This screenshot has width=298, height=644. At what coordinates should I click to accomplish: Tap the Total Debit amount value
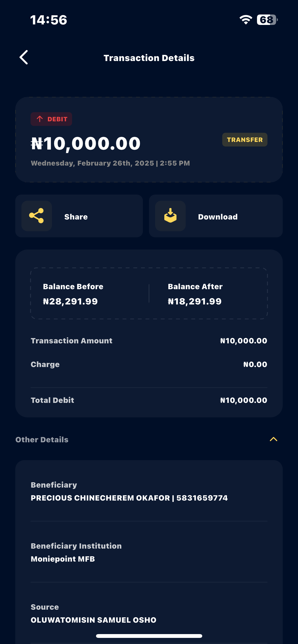pyautogui.click(x=243, y=400)
